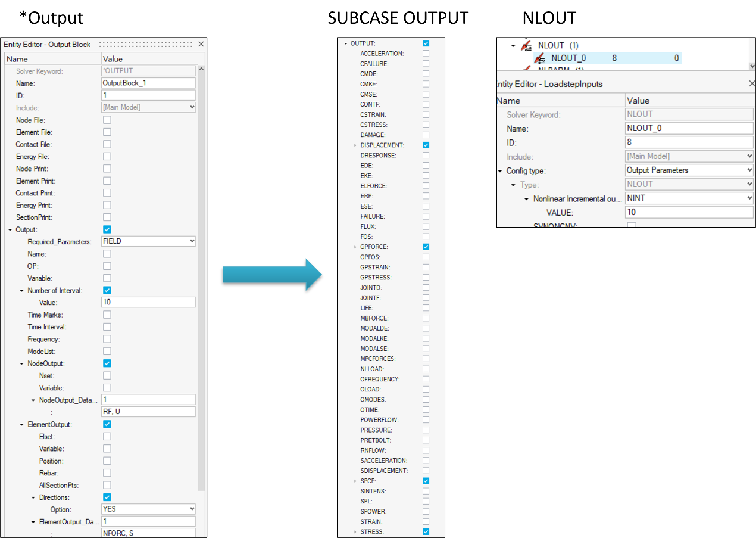Click scroll up arrow in Output Block editor
Image resolution: width=756 pixels, height=538 pixels.
point(201,70)
